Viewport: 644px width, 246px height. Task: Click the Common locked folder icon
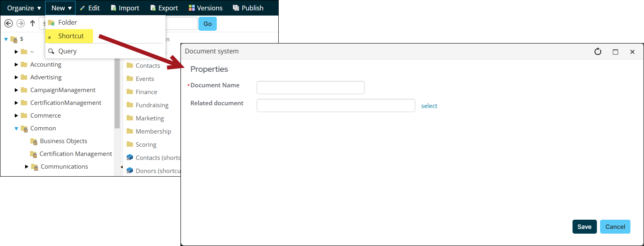(24, 129)
